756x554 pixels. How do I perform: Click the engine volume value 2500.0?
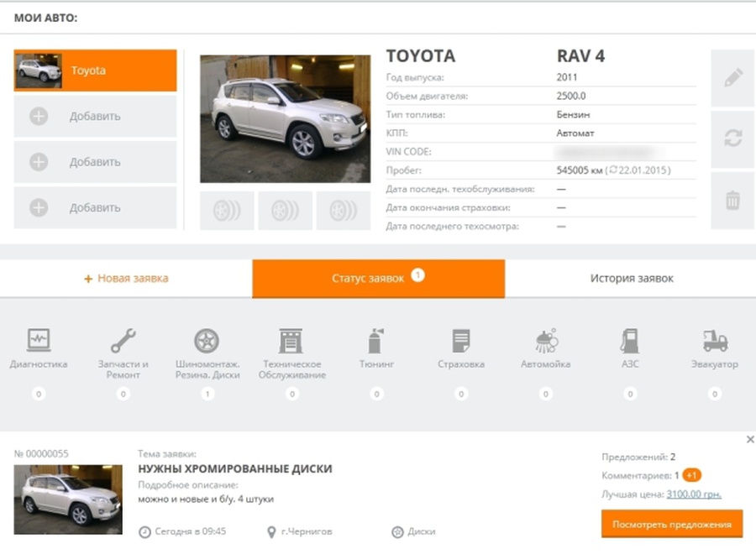coord(571,96)
